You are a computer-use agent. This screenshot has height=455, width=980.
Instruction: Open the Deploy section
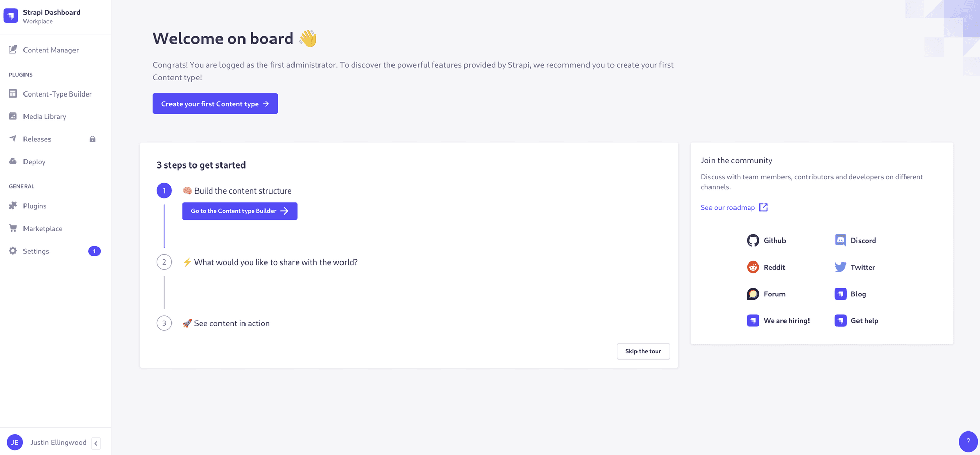point(34,161)
